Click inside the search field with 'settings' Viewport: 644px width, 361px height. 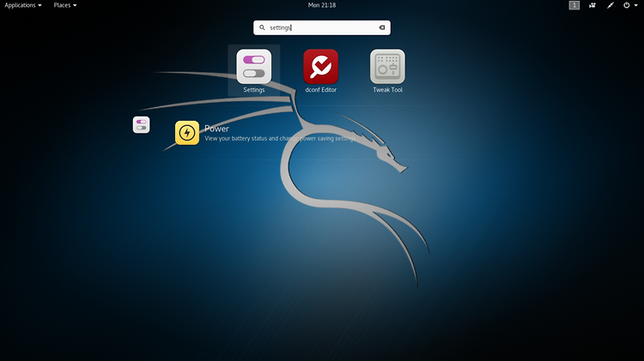point(322,27)
